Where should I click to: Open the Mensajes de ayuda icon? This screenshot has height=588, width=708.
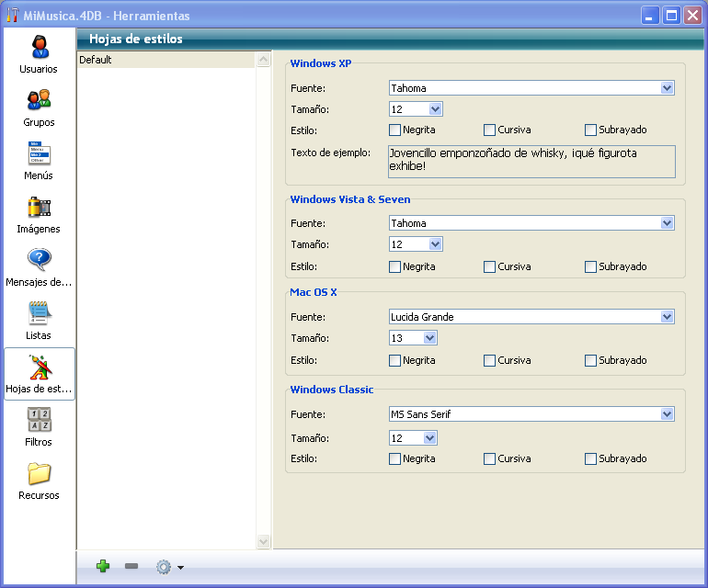(x=39, y=260)
